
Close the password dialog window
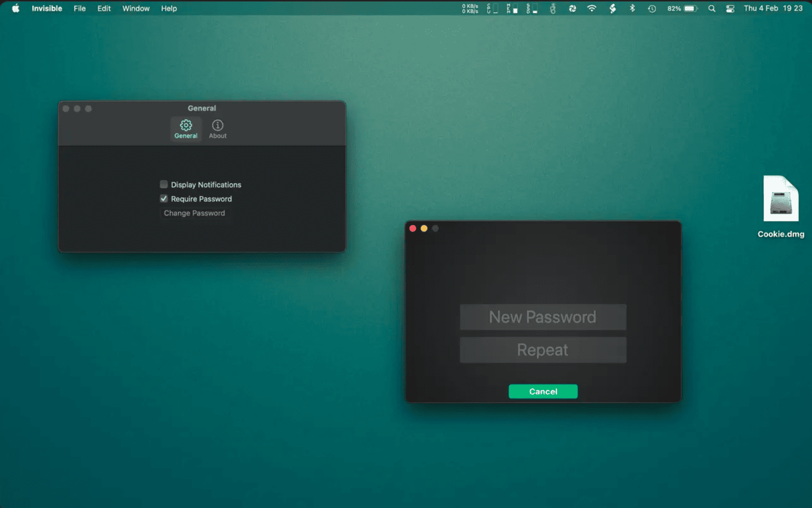(413, 228)
